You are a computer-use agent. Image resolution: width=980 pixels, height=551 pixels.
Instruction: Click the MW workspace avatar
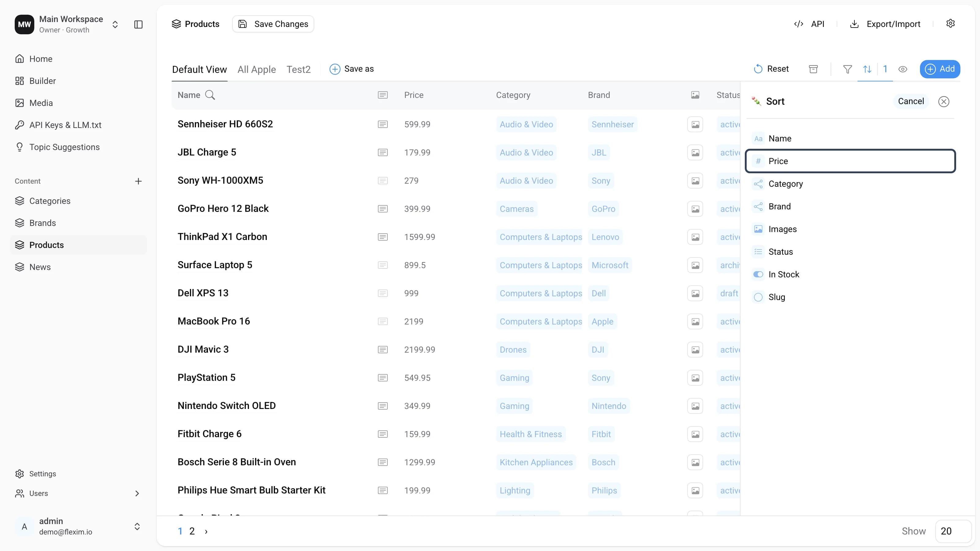(24, 24)
